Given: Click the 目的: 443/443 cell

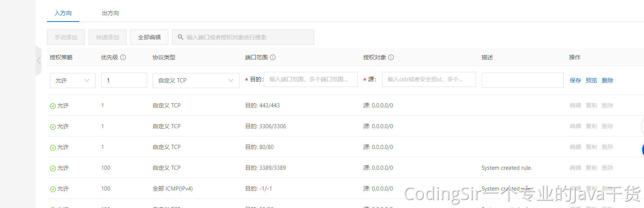Looking at the screenshot, I should click(262, 106).
